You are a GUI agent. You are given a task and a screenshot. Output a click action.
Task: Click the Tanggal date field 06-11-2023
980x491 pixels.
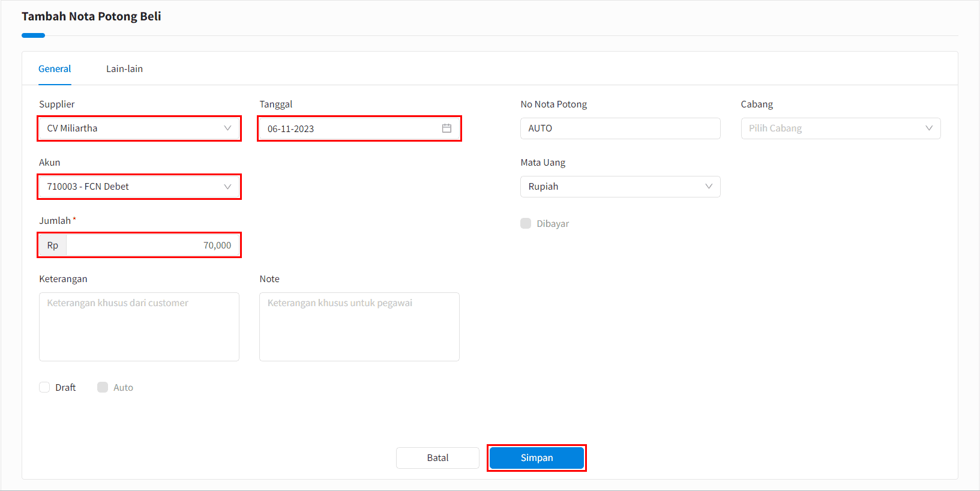coord(359,128)
